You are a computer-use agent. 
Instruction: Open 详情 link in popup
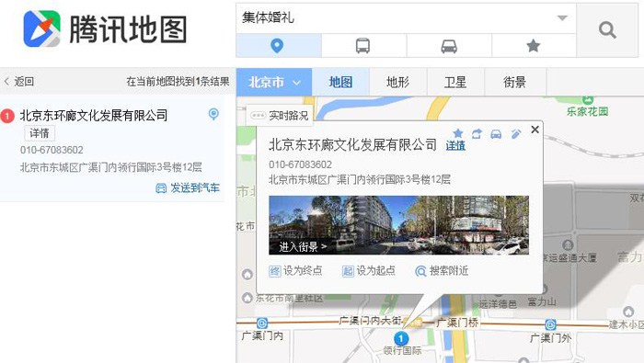tap(455, 145)
